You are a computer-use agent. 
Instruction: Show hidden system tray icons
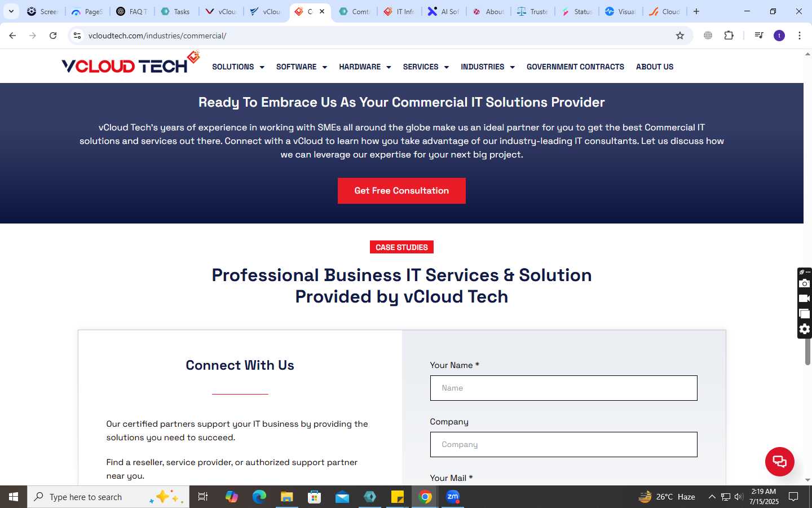click(712, 497)
